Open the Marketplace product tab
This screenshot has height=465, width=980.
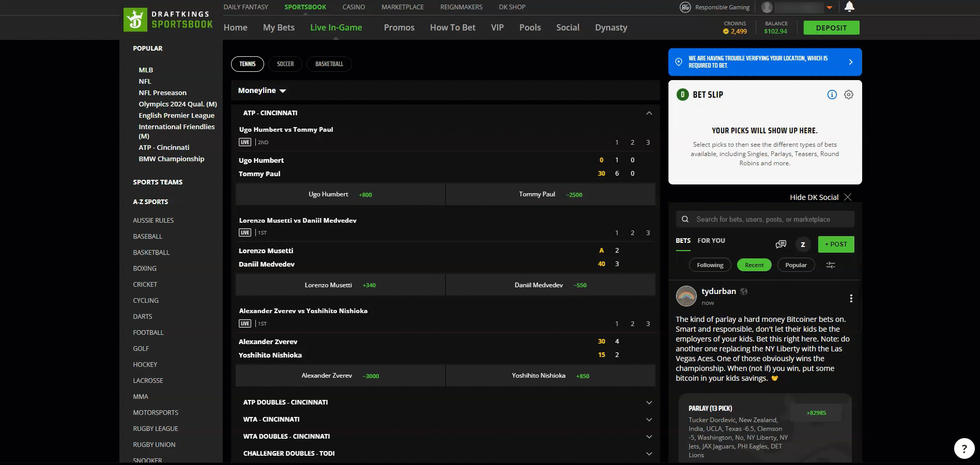(x=403, y=7)
